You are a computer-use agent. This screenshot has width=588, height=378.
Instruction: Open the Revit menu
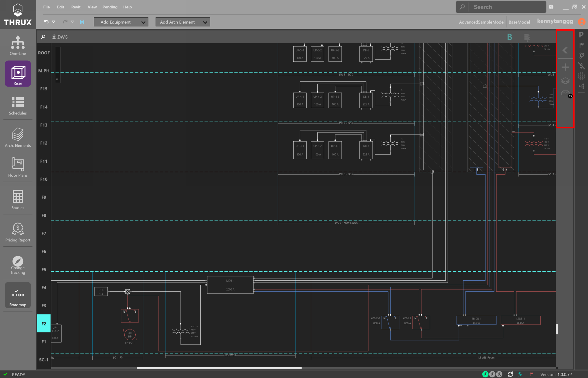(76, 7)
